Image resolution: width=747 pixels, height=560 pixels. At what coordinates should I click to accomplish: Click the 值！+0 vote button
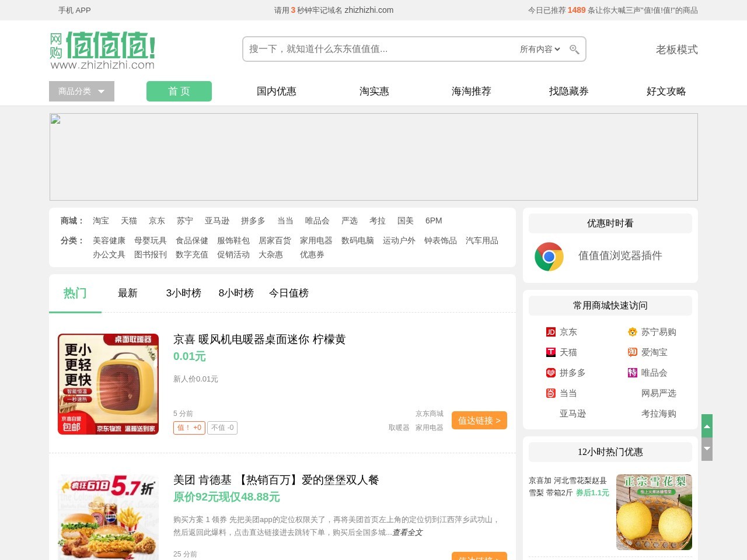pyautogui.click(x=189, y=428)
